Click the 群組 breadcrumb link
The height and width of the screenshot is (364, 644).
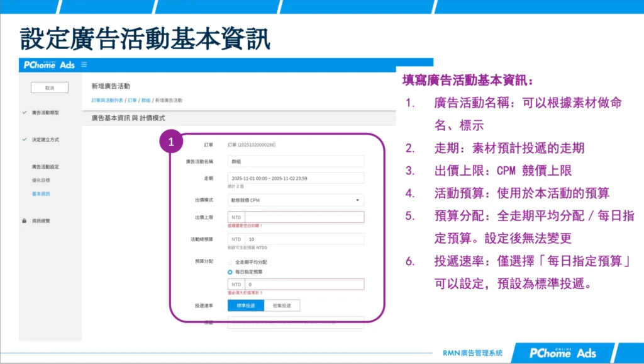pos(146,100)
